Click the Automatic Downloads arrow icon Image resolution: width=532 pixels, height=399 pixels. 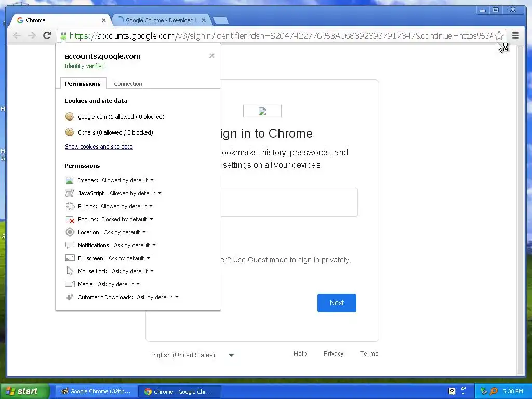pos(70,297)
